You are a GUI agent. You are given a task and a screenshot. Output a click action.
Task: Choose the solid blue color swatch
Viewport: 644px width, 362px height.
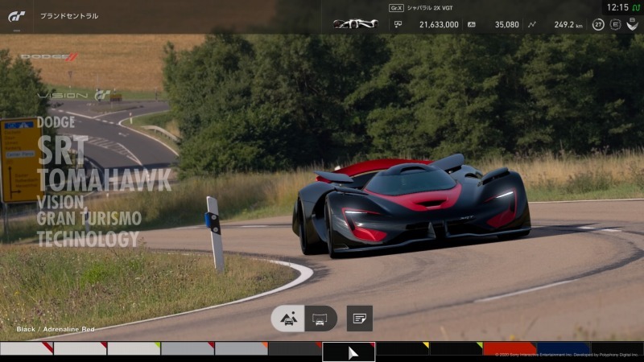(563, 348)
